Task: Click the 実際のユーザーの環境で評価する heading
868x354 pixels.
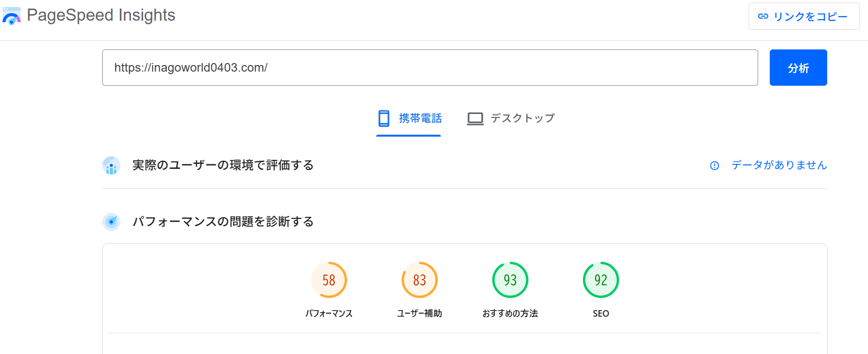Action: (223, 165)
